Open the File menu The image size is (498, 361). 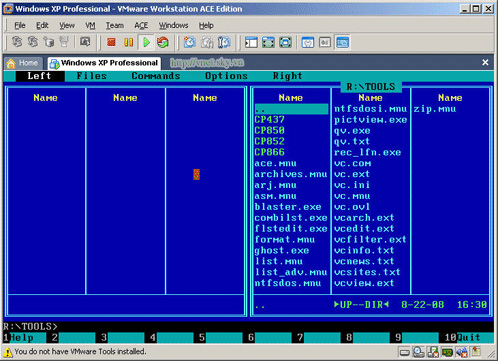point(20,25)
